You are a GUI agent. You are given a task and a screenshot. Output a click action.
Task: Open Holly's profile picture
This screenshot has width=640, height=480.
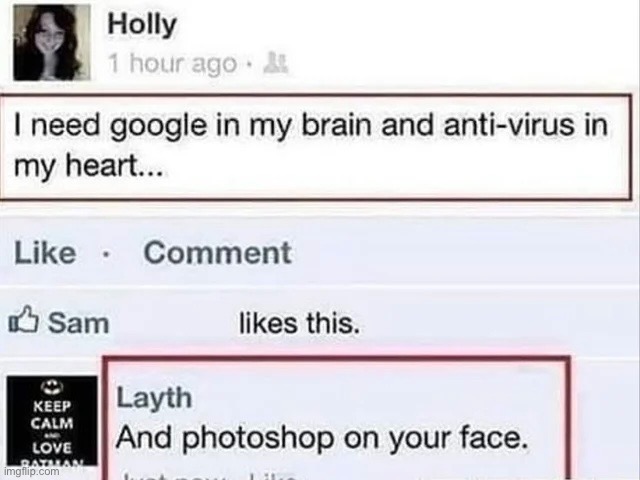(52, 42)
